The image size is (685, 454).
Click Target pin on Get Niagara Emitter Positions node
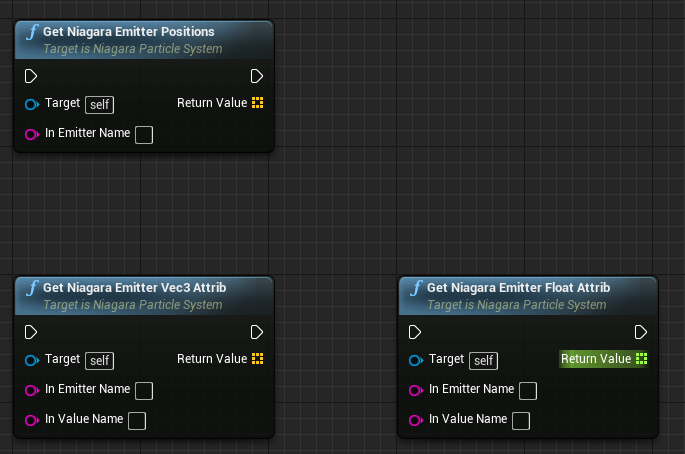[x=32, y=104]
